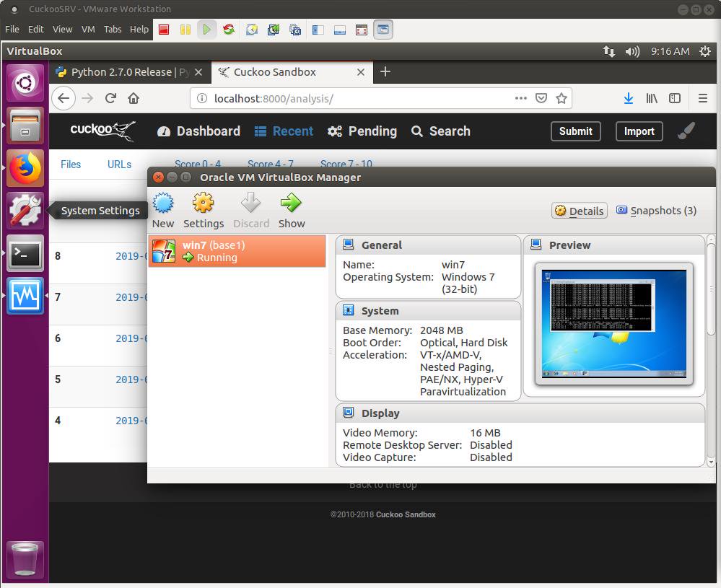Screen dimensions: 721x588
Task: Click inside the browser address bar
Action: coord(325,97)
